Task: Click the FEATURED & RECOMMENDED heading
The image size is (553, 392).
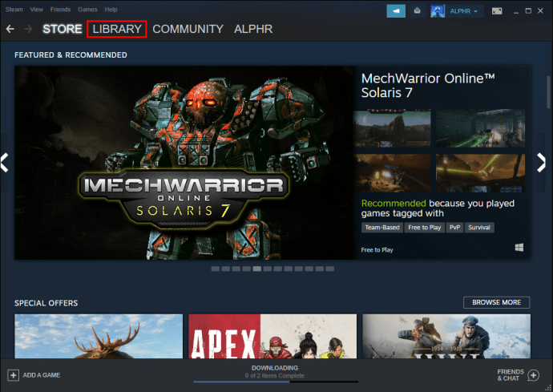Action: pyautogui.click(x=71, y=55)
